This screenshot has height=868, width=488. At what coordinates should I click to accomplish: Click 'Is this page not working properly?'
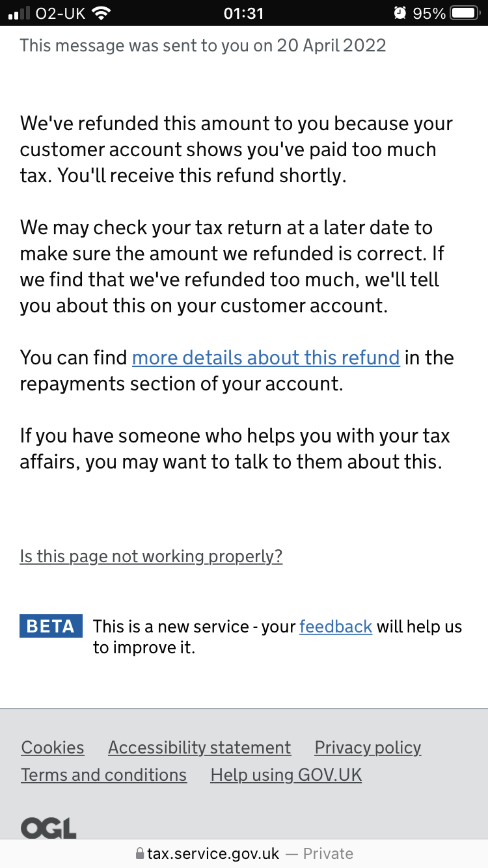(151, 556)
